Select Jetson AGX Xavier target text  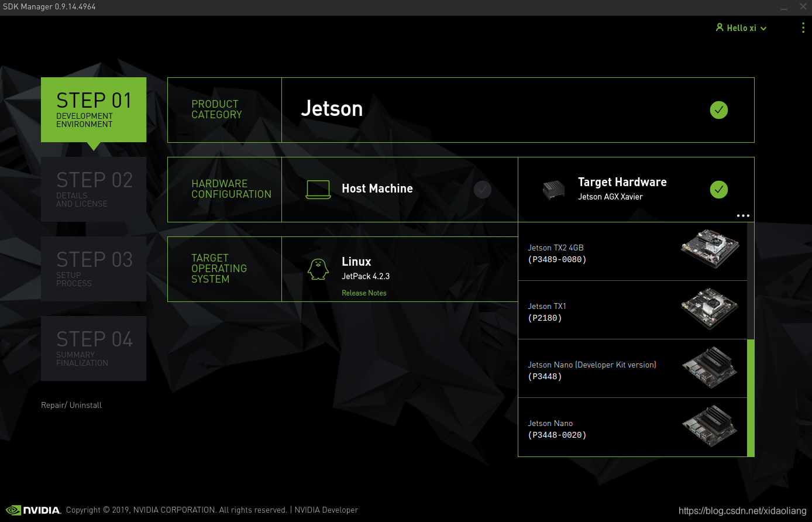[610, 197]
